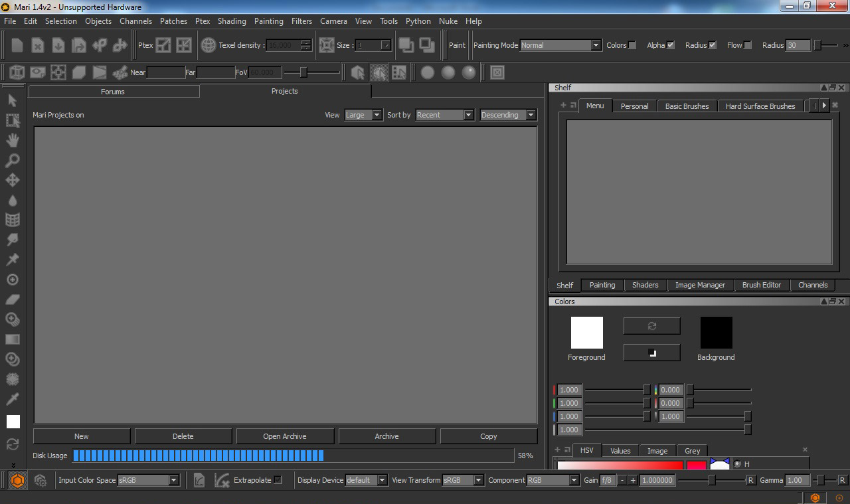Select the marquee selection tool

[x=12, y=120]
